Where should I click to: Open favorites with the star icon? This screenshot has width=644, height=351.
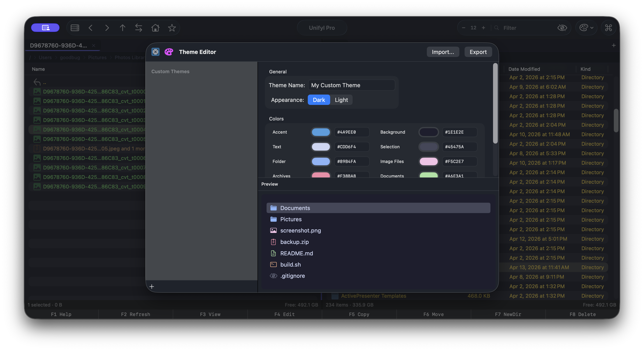coord(172,28)
